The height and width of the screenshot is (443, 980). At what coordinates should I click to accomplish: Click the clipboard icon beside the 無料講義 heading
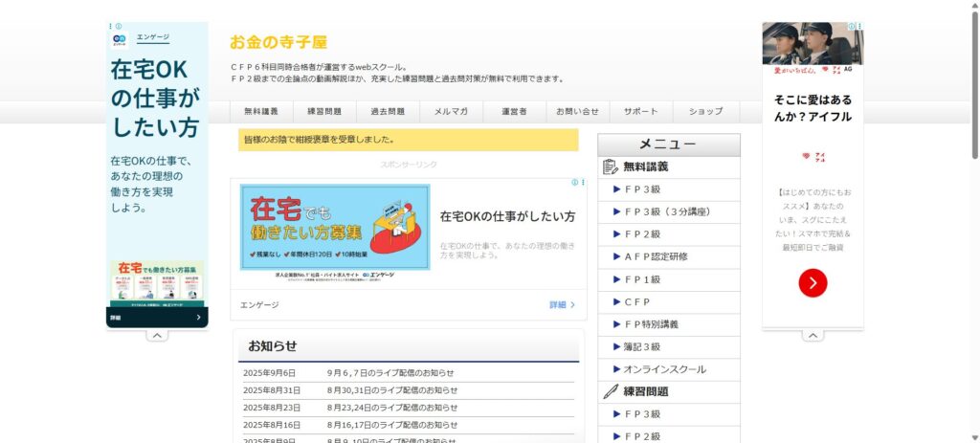[610, 166]
